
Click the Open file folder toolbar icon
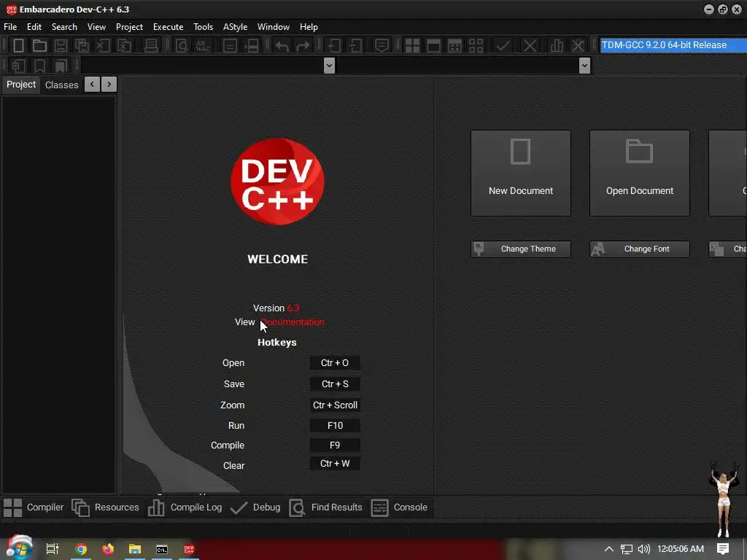click(x=39, y=46)
